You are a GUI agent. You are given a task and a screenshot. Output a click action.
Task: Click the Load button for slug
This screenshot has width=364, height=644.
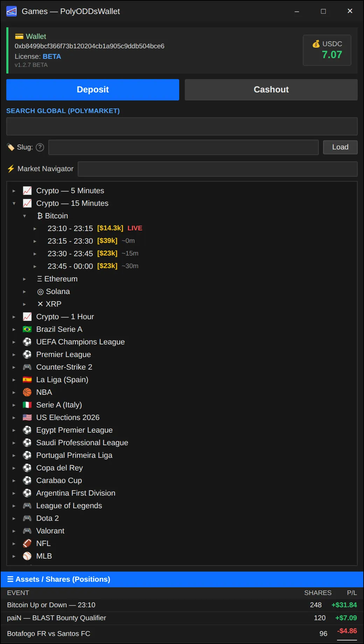tap(340, 147)
